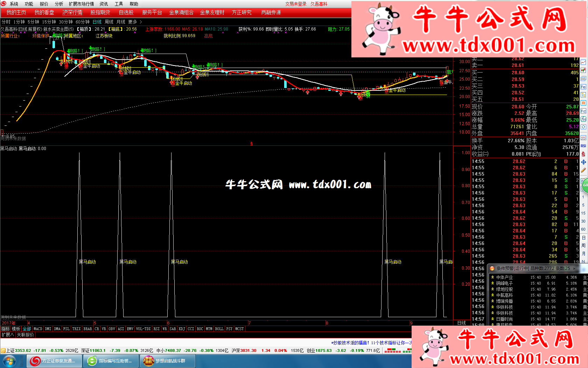Image resolution: width=588 pixels, height=368 pixels.
Task: Open 梦想启航战斗群 taskbar window
Action: 167,361
